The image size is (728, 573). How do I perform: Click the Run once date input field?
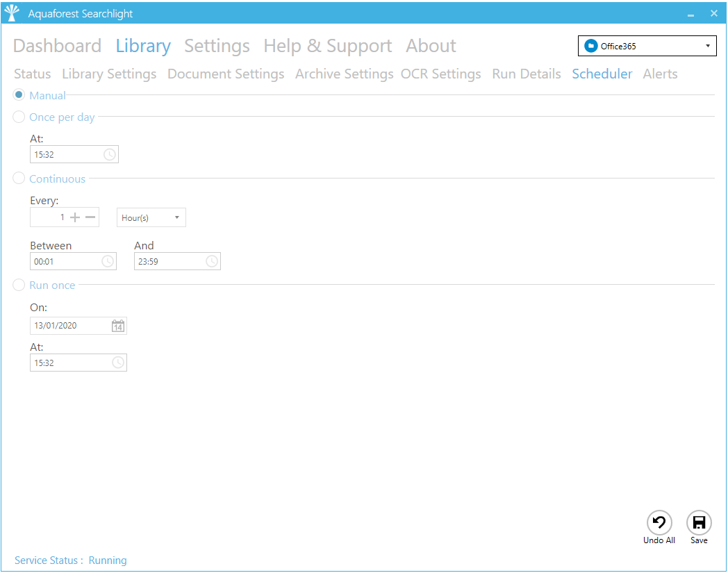[x=69, y=326]
